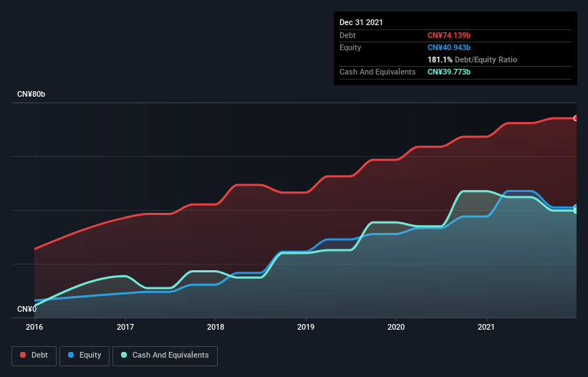The height and width of the screenshot is (377, 588).
Task: Click the Equity label in tooltip
Action: click(350, 47)
